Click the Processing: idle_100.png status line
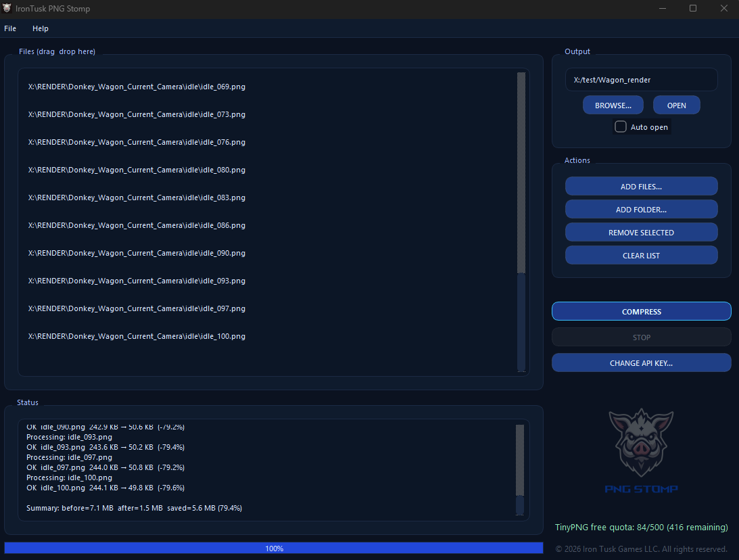 pyautogui.click(x=69, y=477)
